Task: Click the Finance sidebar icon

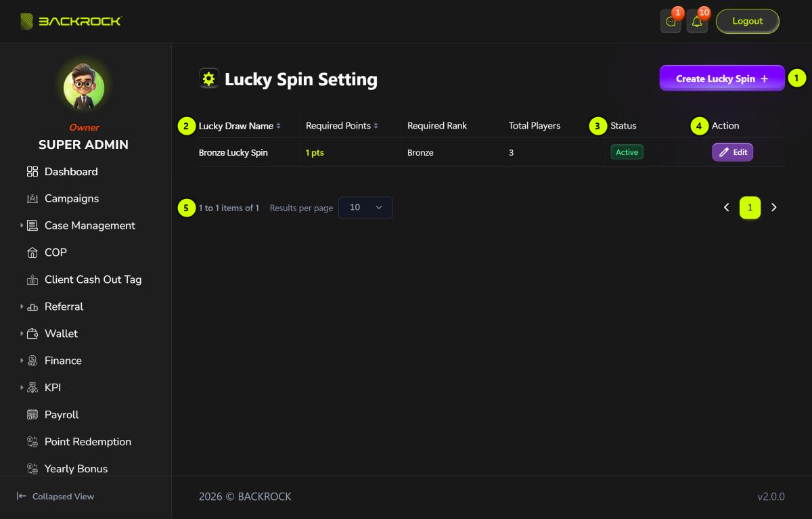Action: (32, 361)
